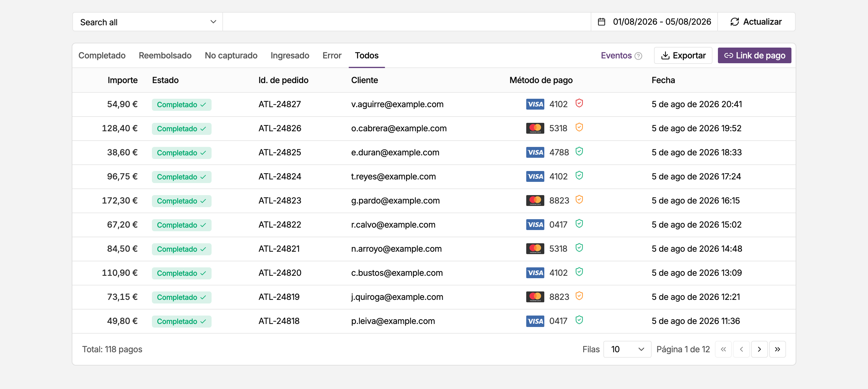The width and height of the screenshot is (868, 389).
Task: Click Completado status badge for ATL-24827
Action: [x=181, y=105]
